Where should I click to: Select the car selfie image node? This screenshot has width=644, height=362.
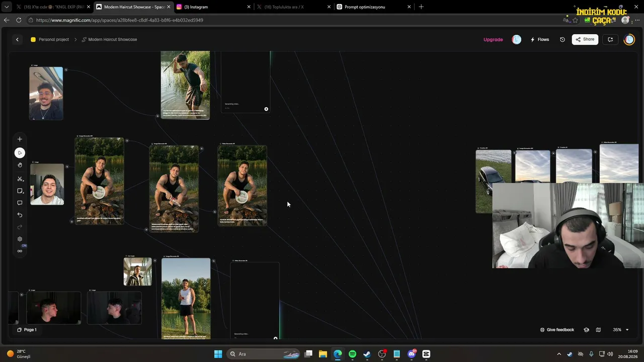(x=46, y=94)
